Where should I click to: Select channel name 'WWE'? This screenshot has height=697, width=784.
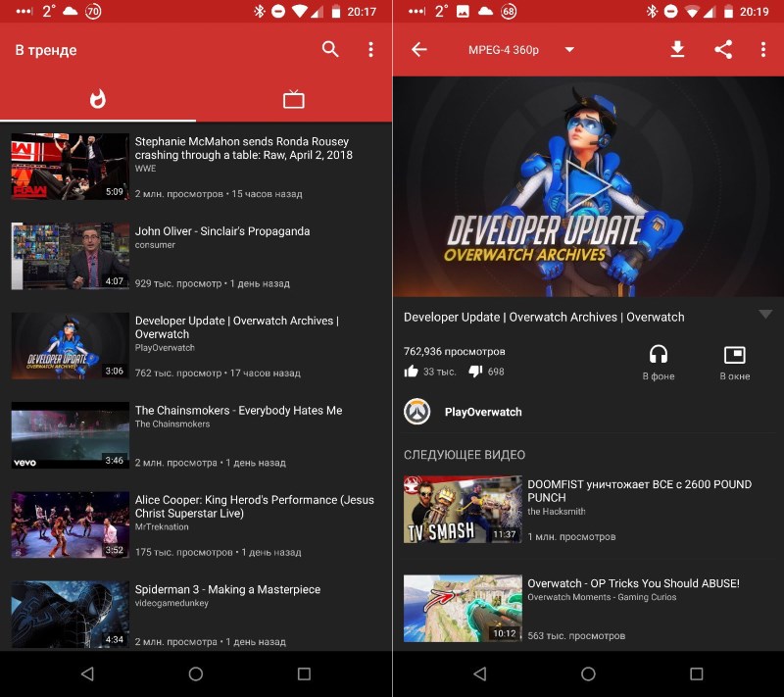pos(145,169)
